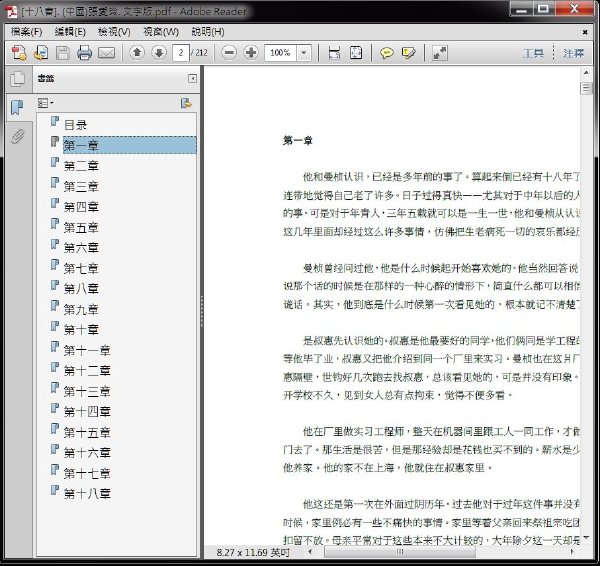Click the find current bookmark icon
This screenshot has width=600, height=566.
tap(186, 103)
